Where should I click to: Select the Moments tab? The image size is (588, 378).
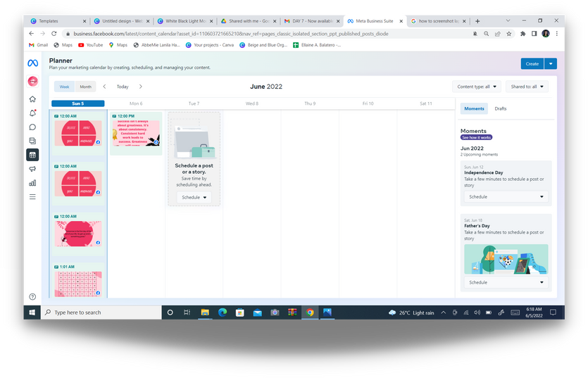[474, 108]
